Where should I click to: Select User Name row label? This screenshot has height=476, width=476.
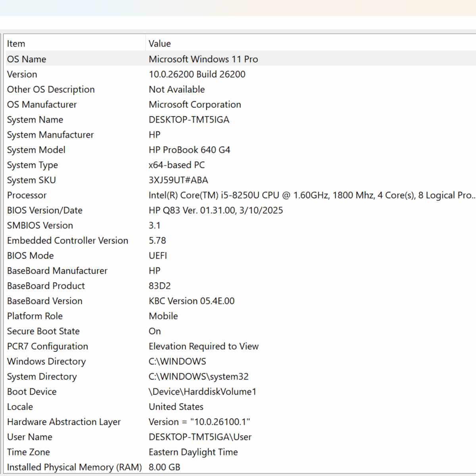point(30,436)
